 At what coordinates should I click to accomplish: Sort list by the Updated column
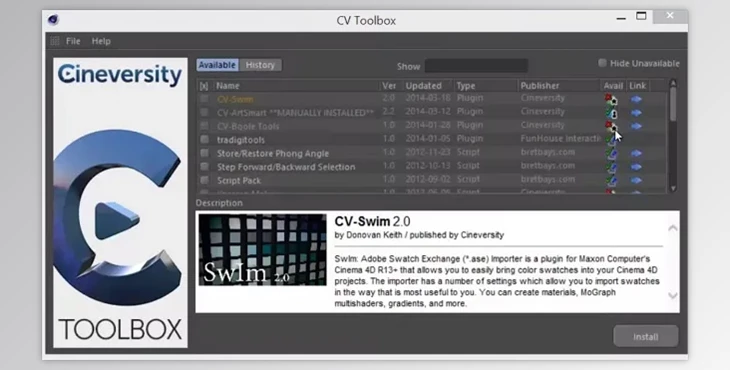tap(427, 86)
